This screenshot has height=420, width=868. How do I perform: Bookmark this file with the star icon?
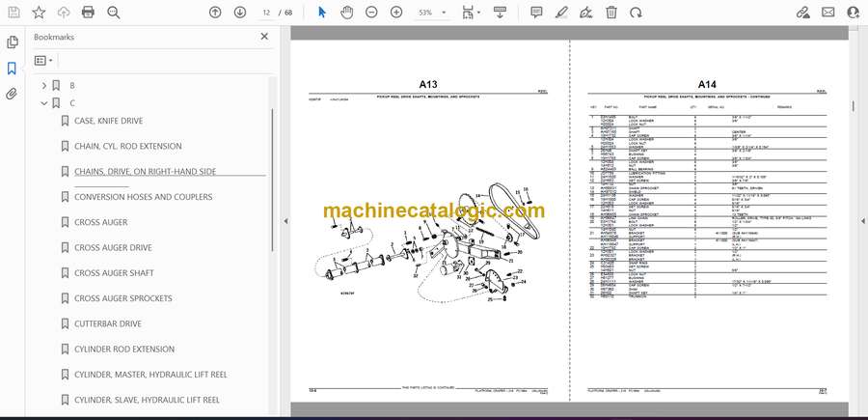pyautogui.click(x=39, y=13)
